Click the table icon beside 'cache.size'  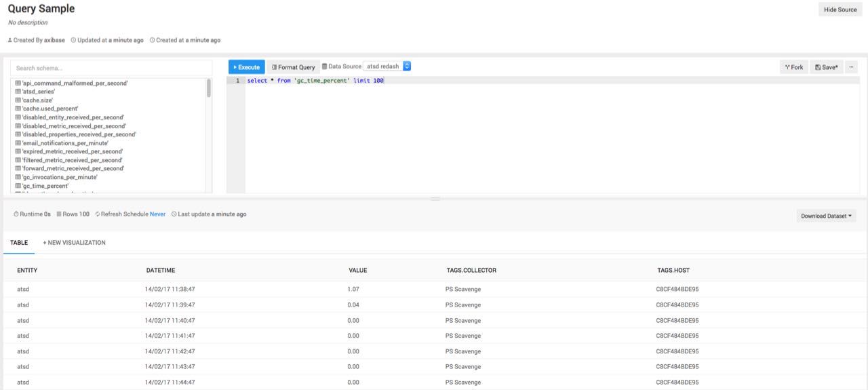pyautogui.click(x=18, y=100)
